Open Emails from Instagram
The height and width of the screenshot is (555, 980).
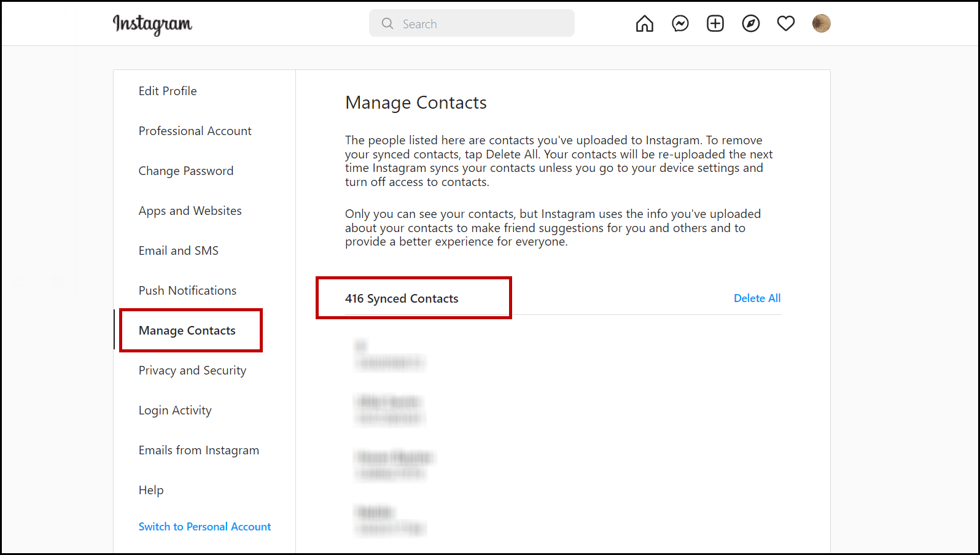199,450
